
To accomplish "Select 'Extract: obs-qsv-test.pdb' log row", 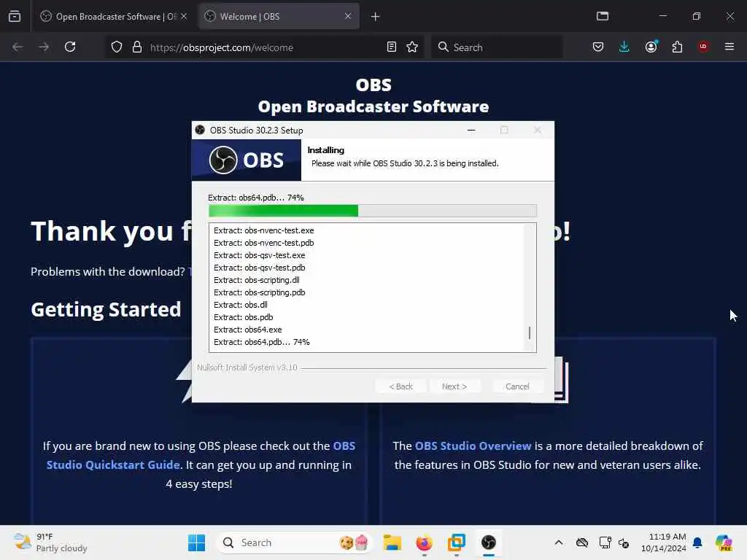I will pos(259,268).
